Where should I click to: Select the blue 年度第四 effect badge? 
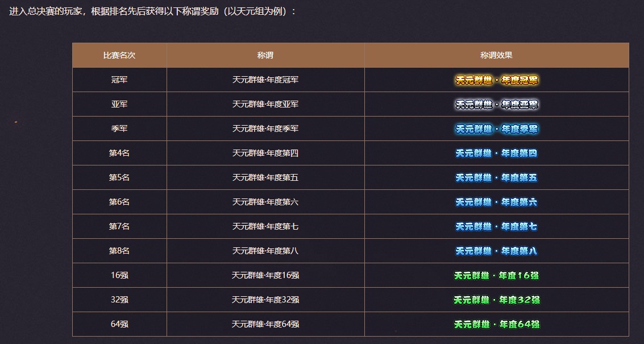point(496,154)
